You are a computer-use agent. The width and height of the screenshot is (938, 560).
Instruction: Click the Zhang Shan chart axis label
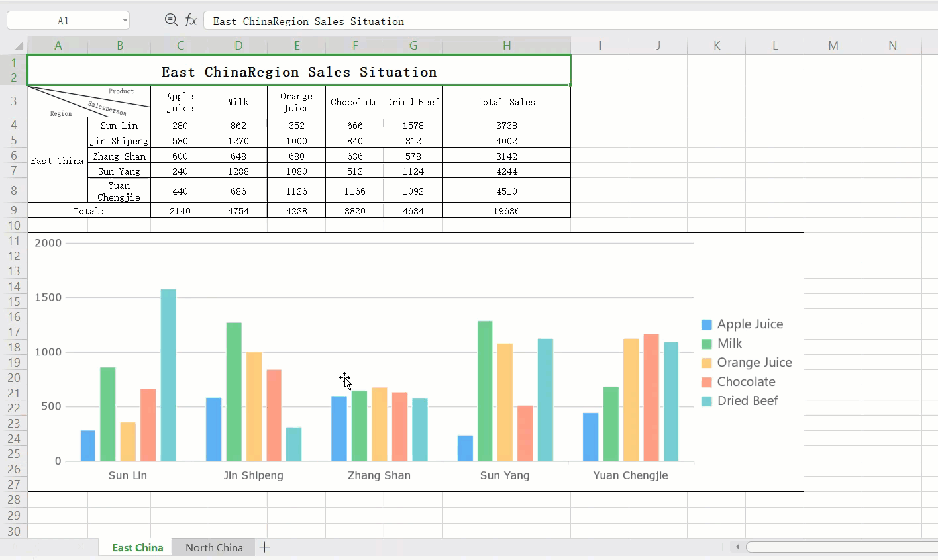coord(379,475)
